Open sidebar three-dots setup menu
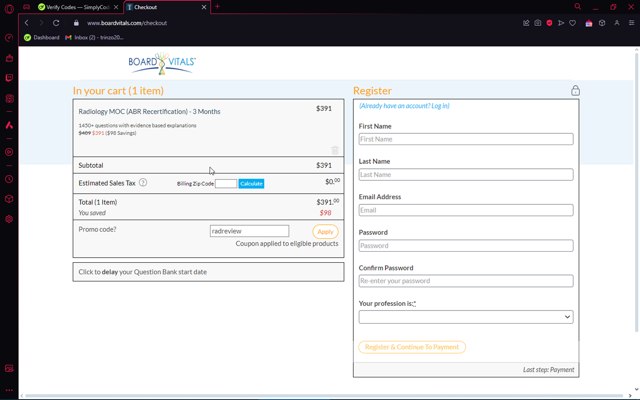 tap(9, 391)
